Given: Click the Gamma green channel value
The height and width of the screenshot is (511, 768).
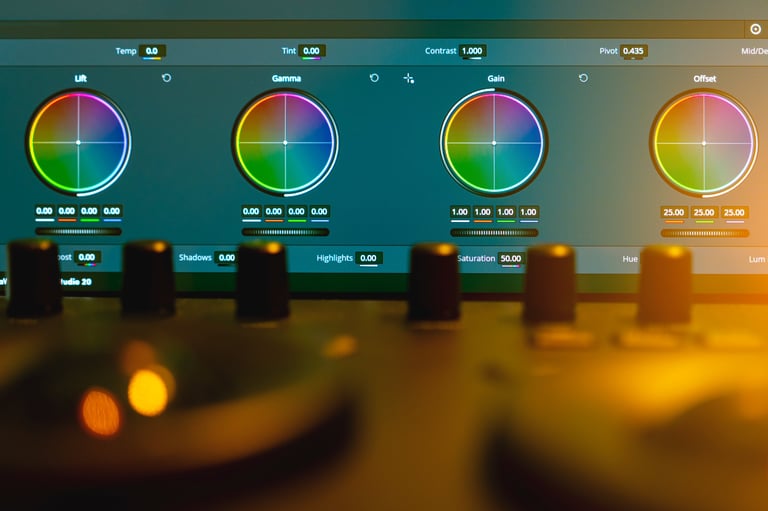Looking at the screenshot, I should pyautogui.click(x=296, y=212).
